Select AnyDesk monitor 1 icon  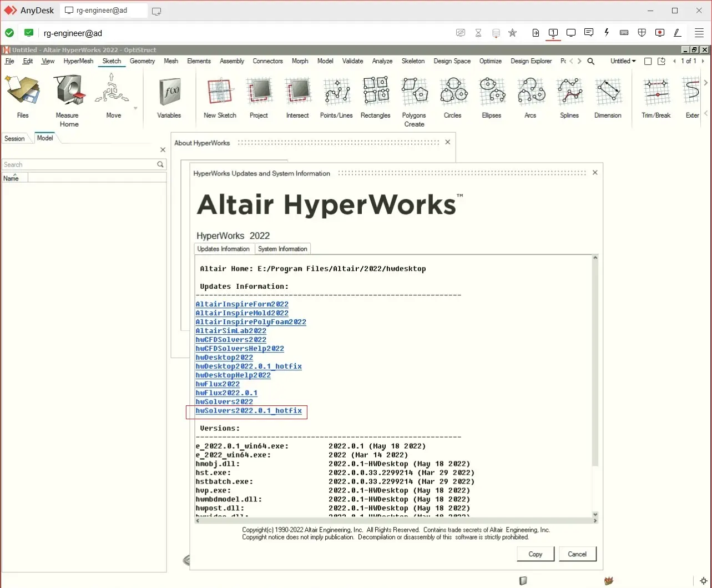coord(553,33)
